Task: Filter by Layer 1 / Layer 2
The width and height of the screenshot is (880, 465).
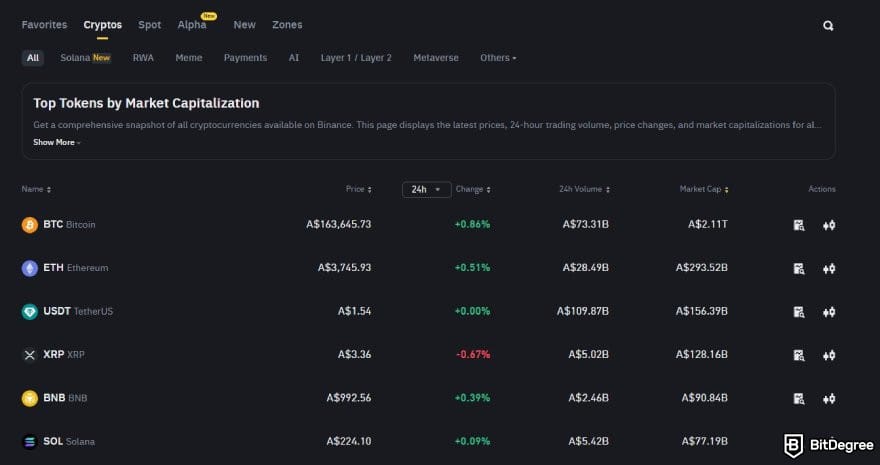Action: [356, 58]
